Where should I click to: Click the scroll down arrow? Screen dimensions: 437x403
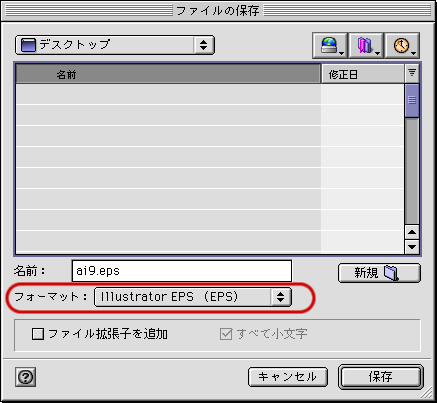click(412, 247)
